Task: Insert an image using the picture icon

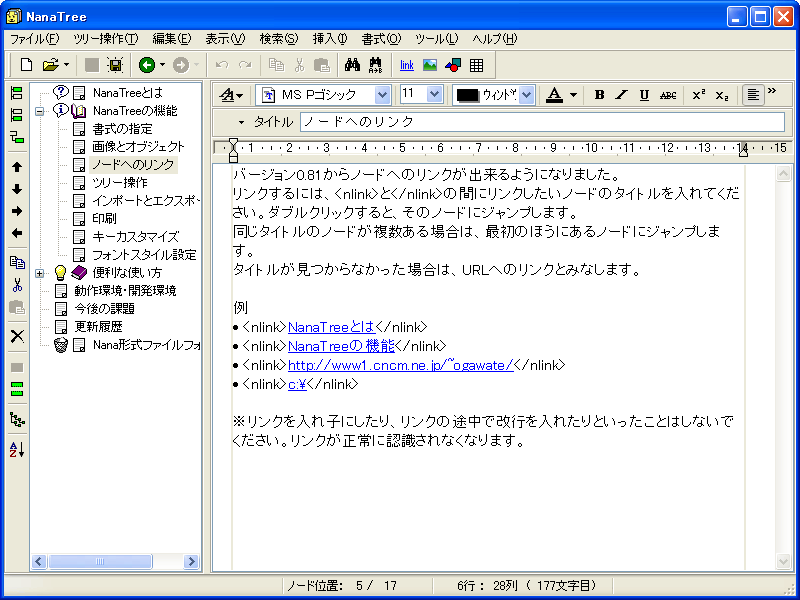Action: coord(430,65)
